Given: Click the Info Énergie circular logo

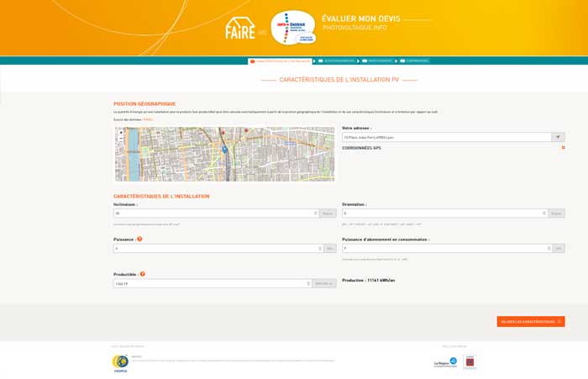Looking at the screenshot, I should click(x=292, y=28).
